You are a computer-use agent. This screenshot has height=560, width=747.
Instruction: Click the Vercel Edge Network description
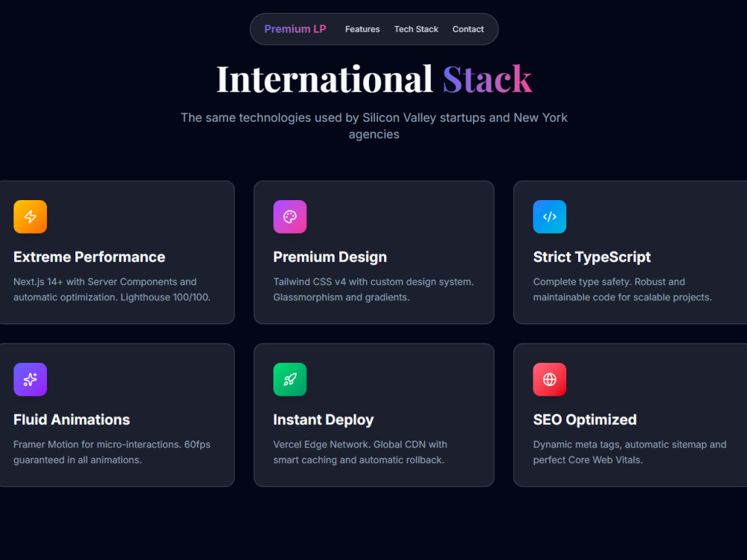[x=360, y=452]
